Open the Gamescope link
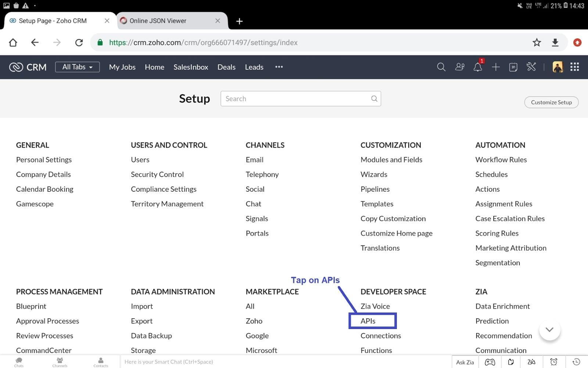 (x=35, y=204)
